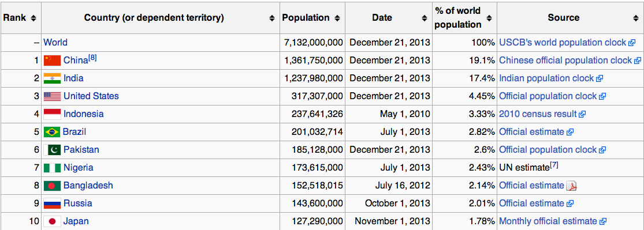Click external link icon after Indian population clock
The image size is (644, 230).
pyautogui.click(x=599, y=79)
